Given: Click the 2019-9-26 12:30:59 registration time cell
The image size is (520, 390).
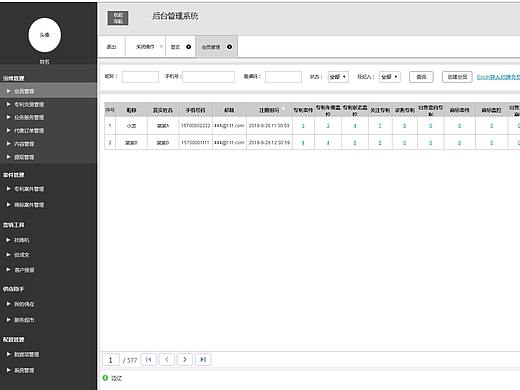Looking at the screenshot, I should click(269, 143).
